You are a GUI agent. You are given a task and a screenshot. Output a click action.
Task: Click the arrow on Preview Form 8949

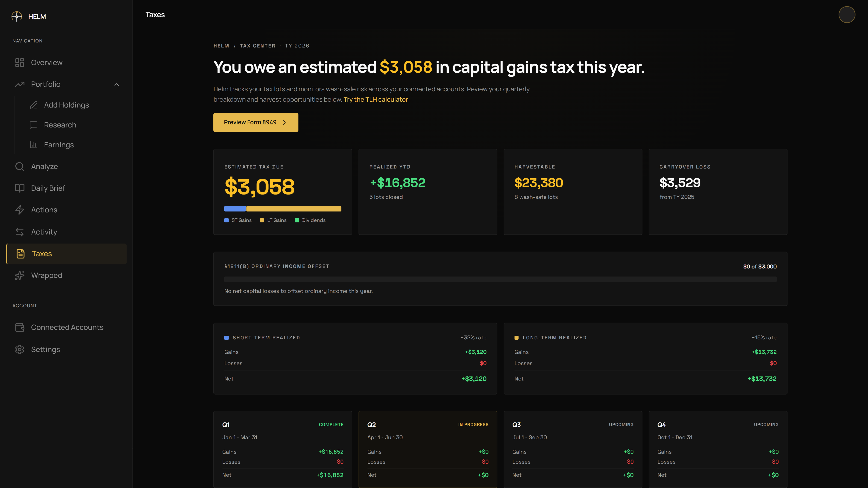click(285, 123)
